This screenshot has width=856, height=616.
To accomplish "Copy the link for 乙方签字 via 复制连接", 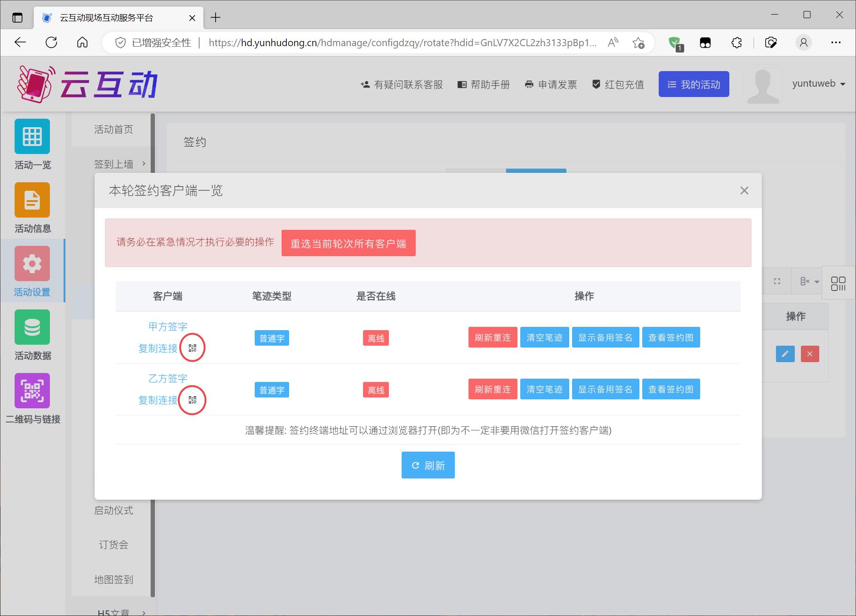I will 158,400.
